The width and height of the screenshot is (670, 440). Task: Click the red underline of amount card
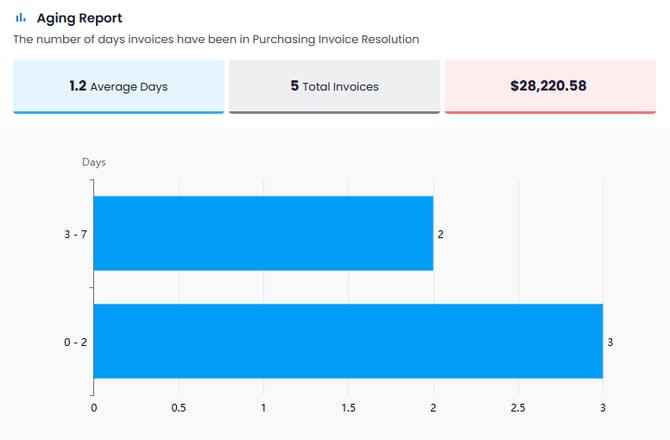tap(548, 112)
